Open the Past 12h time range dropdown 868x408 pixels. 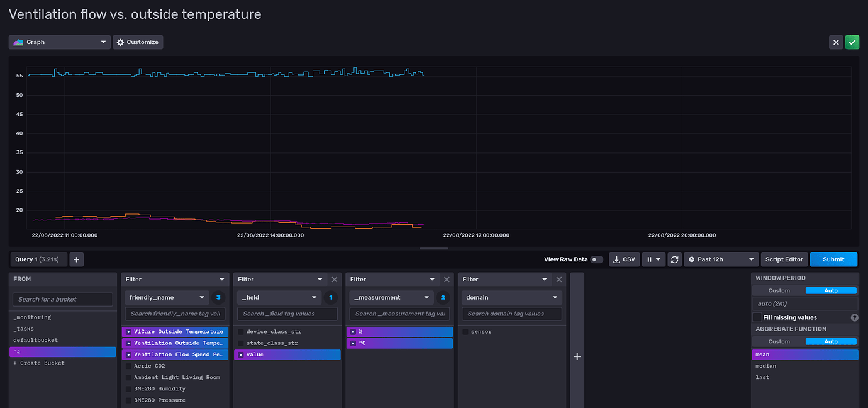click(x=721, y=259)
